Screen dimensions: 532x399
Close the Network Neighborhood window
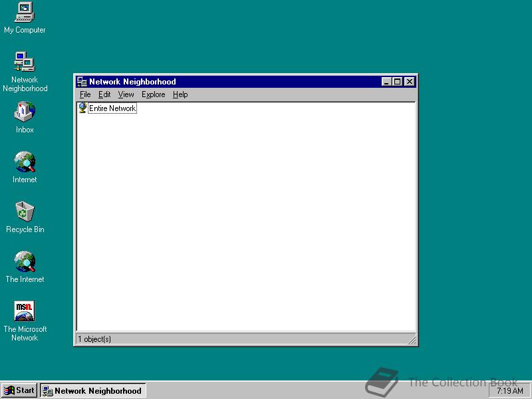(x=410, y=82)
